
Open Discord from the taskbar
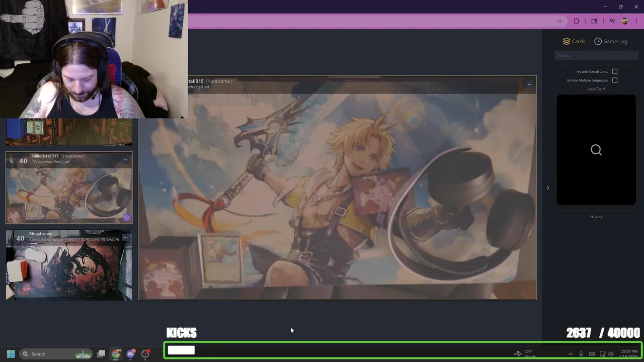[x=131, y=354]
